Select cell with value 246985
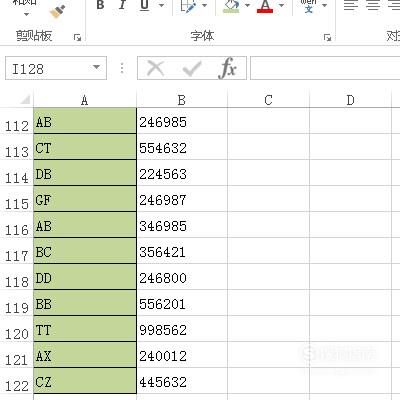The image size is (400, 400). pos(182,121)
